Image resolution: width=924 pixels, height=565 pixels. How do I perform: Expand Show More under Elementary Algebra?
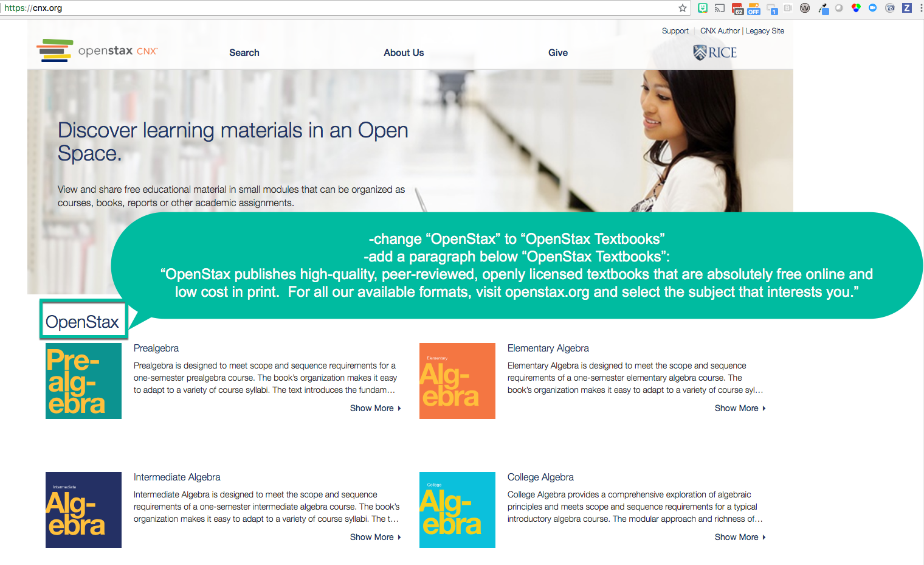(736, 408)
